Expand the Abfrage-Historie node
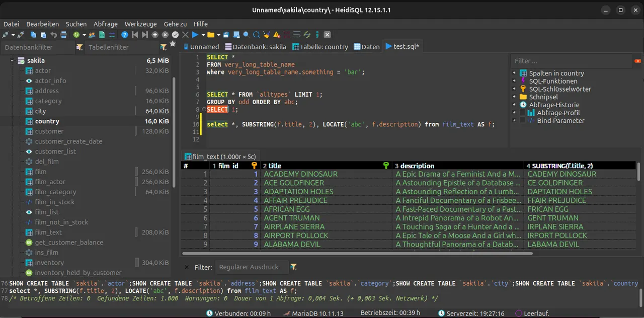The height and width of the screenshot is (318, 644). point(514,105)
